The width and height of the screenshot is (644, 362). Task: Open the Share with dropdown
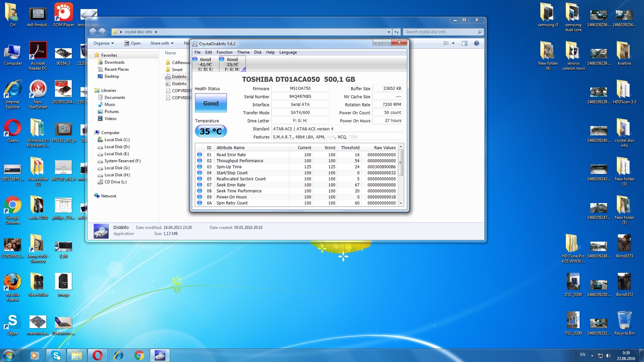[x=162, y=43]
